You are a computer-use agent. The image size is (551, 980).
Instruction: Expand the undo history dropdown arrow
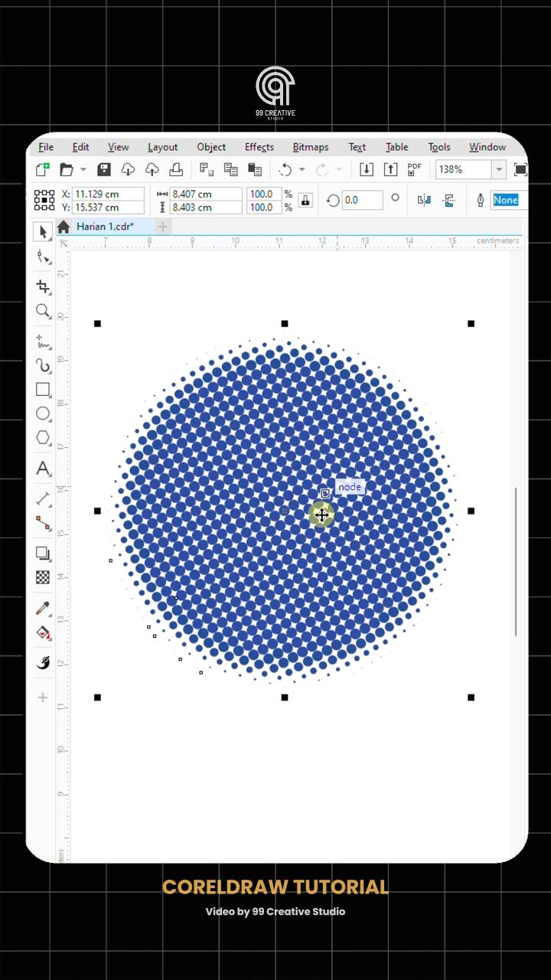(x=302, y=169)
